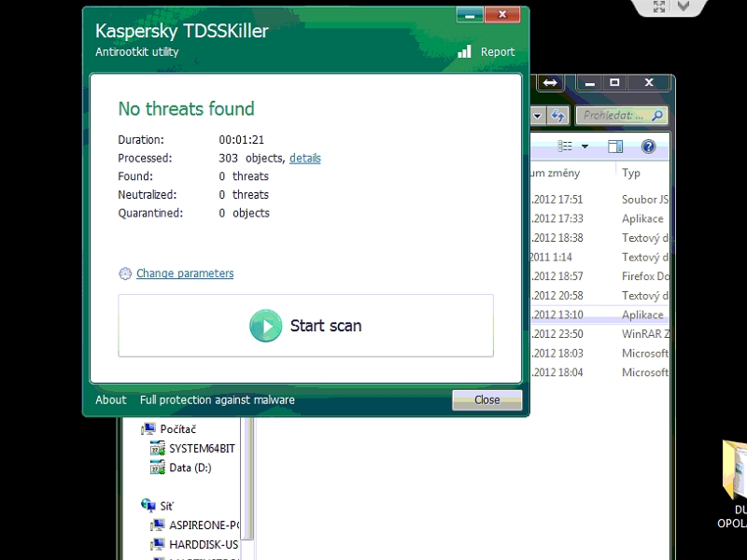The height and width of the screenshot is (560, 747).
Task: Select the desktop folder icon at right
Action: pyautogui.click(x=735, y=469)
